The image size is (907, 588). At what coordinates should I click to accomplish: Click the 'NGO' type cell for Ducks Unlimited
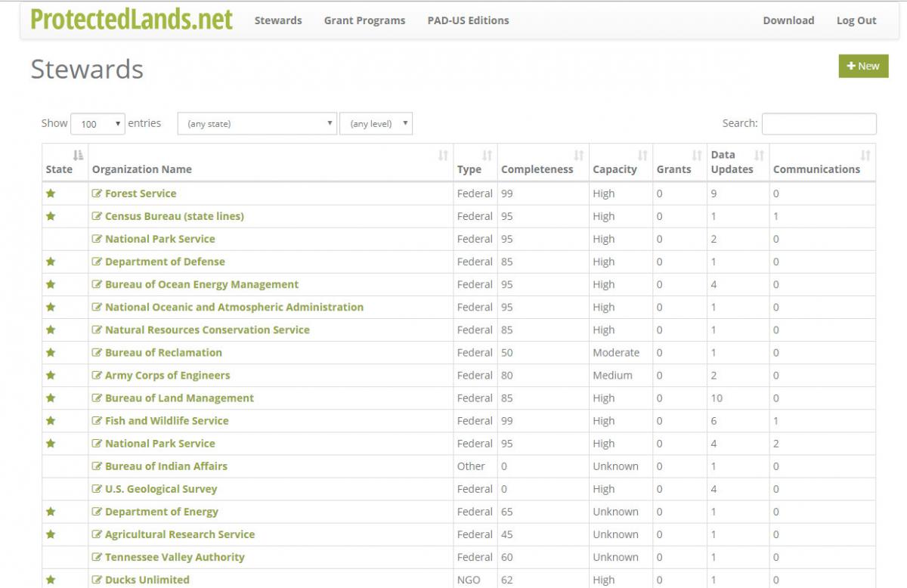tap(475, 580)
